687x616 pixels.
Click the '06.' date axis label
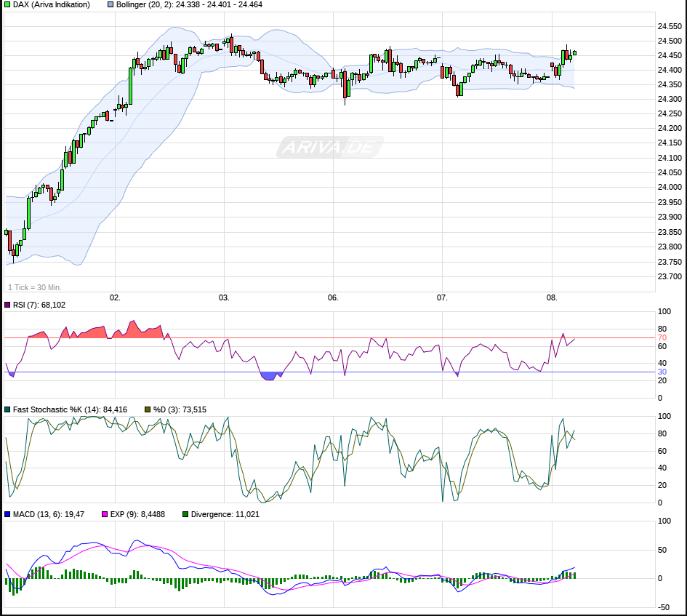pos(333,298)
